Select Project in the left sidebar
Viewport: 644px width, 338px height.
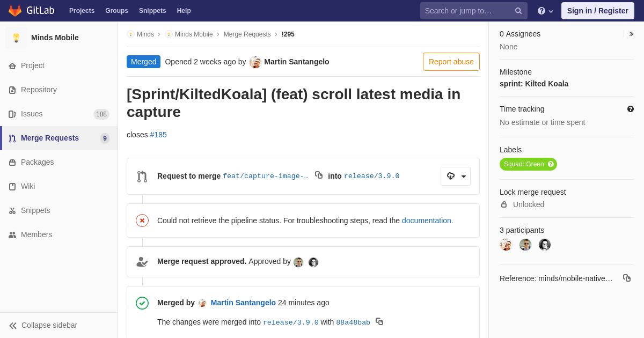coord(59,65)
